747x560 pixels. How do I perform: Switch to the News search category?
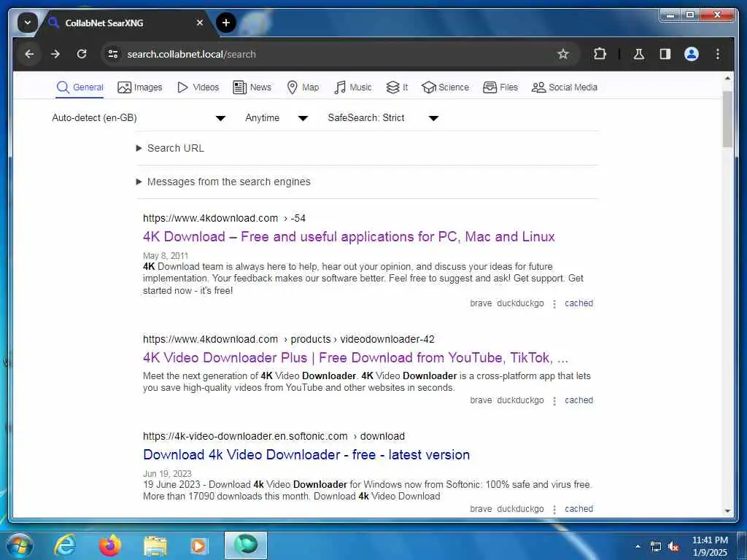coord(252,87)
